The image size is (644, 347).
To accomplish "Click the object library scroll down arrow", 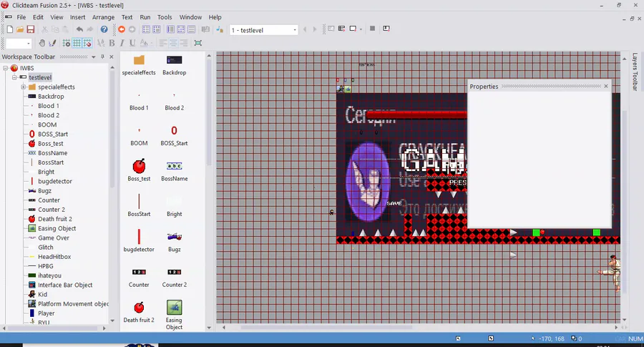I will click(x=209, y=327).
